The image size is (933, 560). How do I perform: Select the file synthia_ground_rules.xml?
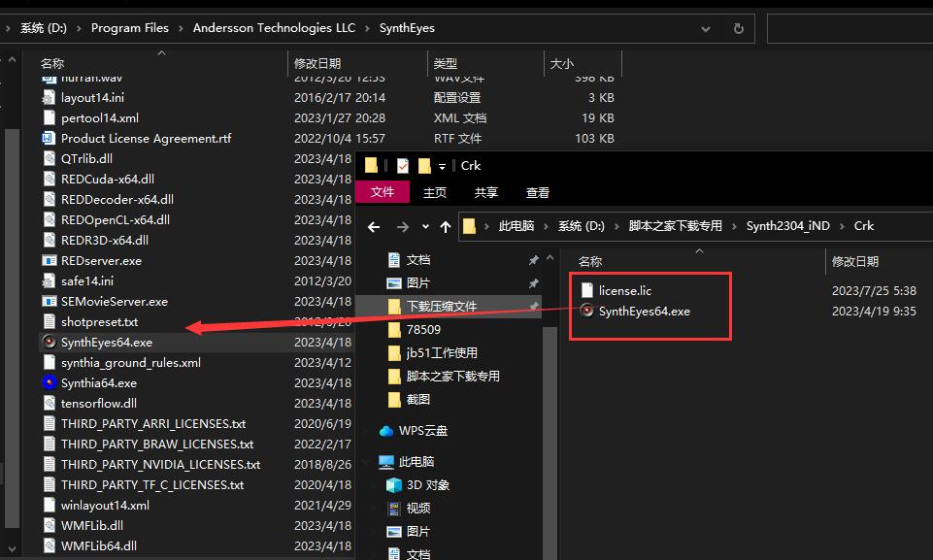(130, 362)
